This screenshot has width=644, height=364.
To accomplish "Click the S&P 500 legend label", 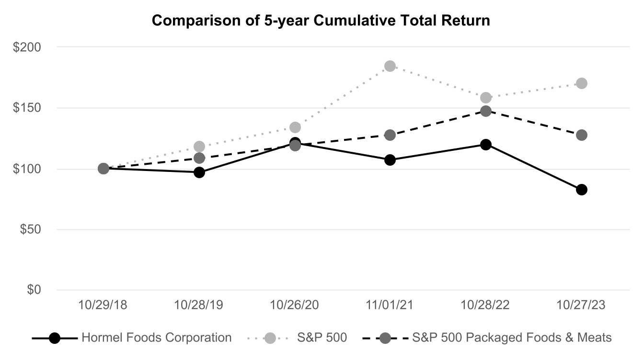I will click(x=322, y=338).
